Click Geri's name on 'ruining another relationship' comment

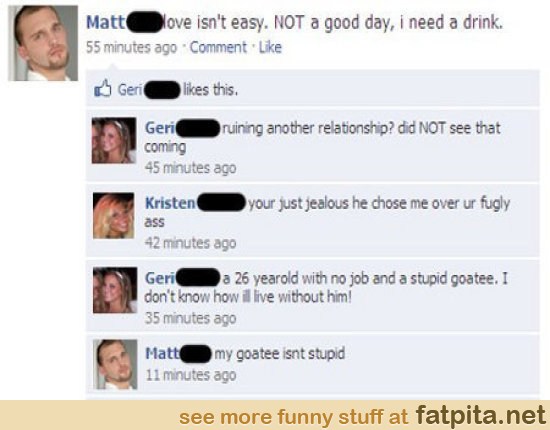[x=160, y=128]
